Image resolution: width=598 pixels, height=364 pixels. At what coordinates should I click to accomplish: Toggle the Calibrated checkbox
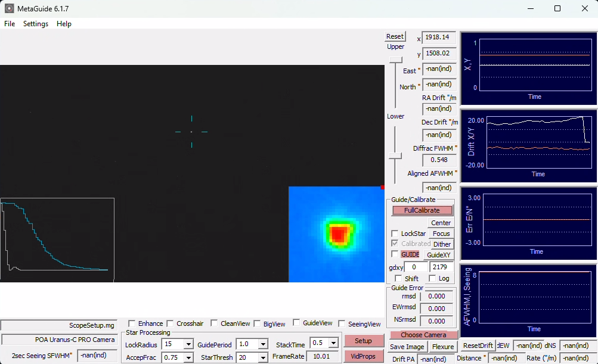coord(395,244)
